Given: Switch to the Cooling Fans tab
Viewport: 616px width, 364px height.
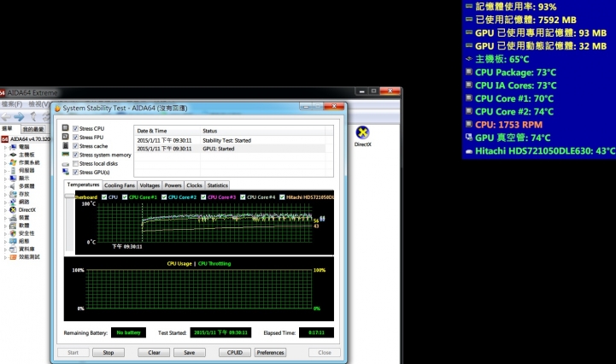Looking at the screenshot, I should (120, 185).
